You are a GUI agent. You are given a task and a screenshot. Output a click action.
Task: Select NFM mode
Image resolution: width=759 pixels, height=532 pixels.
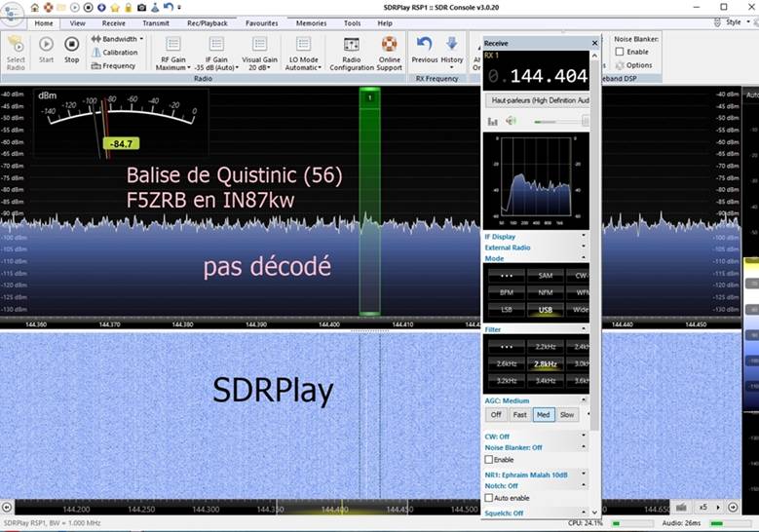coord(545,292)
